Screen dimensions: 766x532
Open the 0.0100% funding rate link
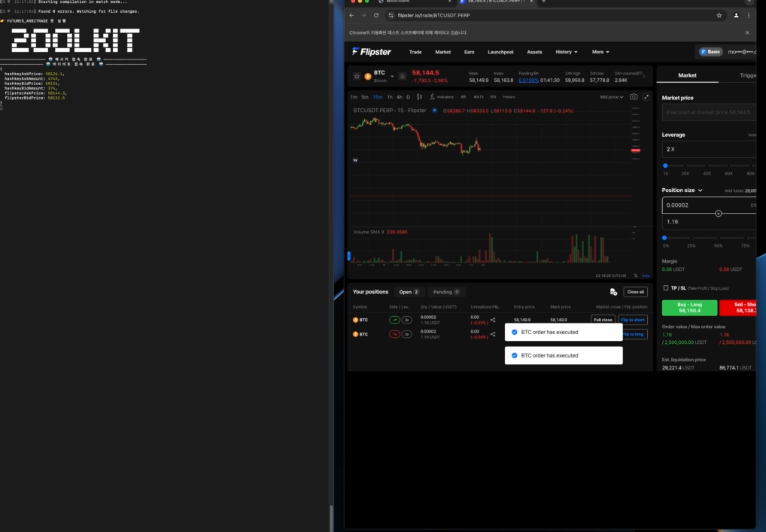coord(528,80)
